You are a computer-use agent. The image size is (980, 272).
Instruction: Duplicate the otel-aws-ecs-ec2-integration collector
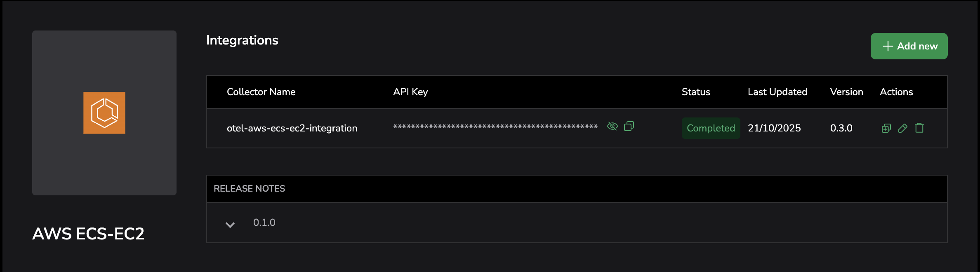coord(886,128)
